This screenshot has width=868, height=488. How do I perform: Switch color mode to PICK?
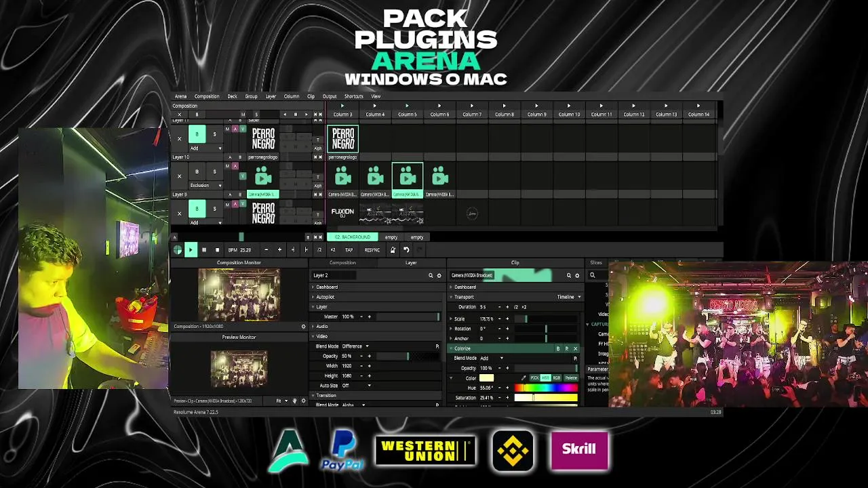click(x=534, y=378)
